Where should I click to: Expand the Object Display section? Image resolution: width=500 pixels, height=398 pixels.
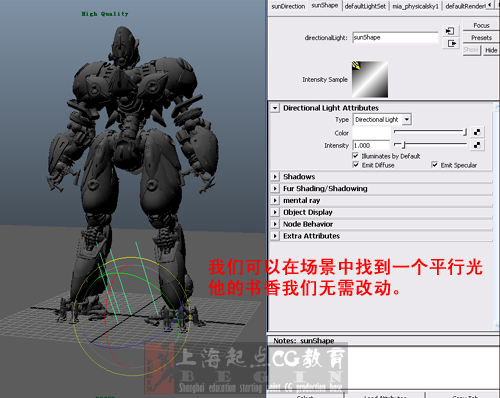(x=275, y=212)
